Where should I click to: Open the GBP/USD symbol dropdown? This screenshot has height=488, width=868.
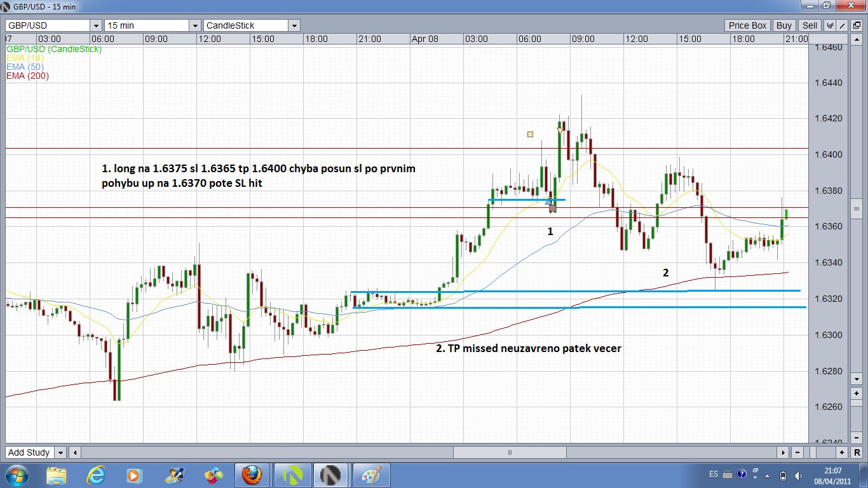[96, 25]
